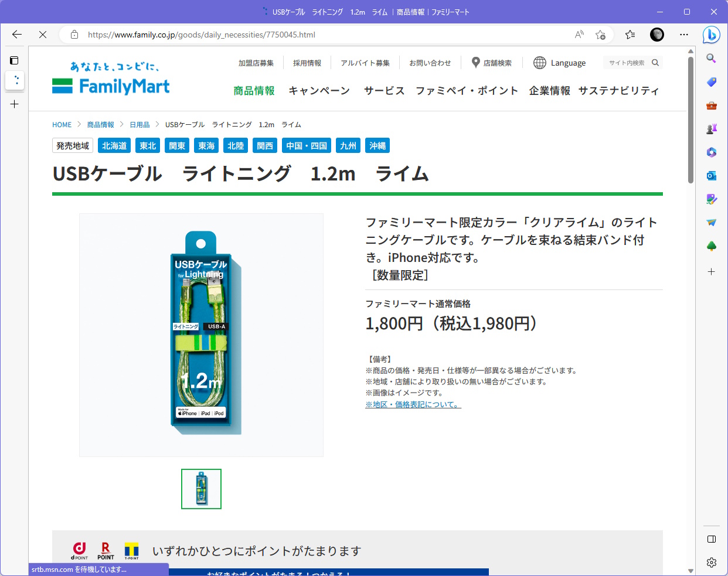Screen dimensions: 728x576
Task: Open the Outlook icon in the sidebar
Action: click(x=711, y=175)
